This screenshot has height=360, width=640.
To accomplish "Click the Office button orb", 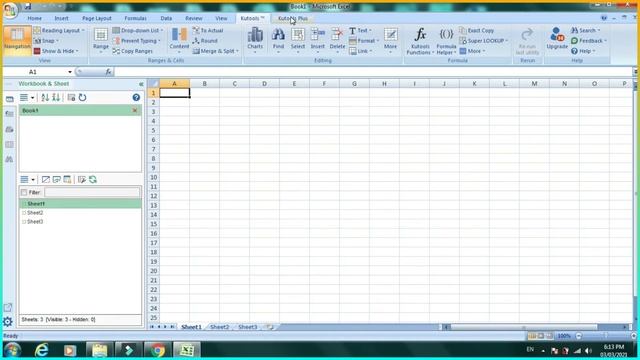I will [10, 10].
